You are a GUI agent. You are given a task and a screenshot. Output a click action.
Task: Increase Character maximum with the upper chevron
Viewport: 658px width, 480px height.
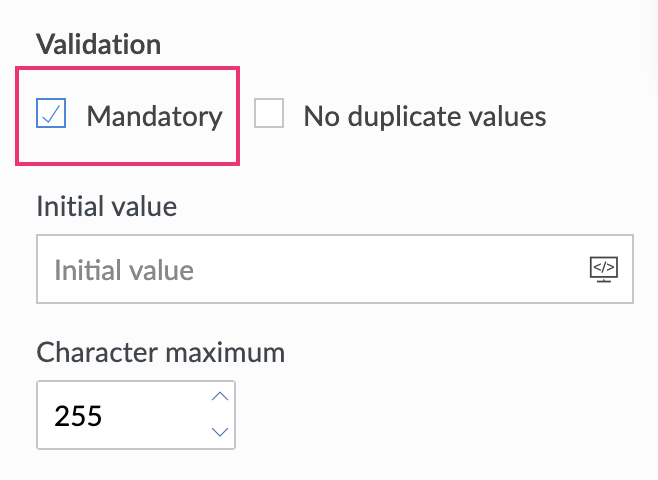click(221, 397)
